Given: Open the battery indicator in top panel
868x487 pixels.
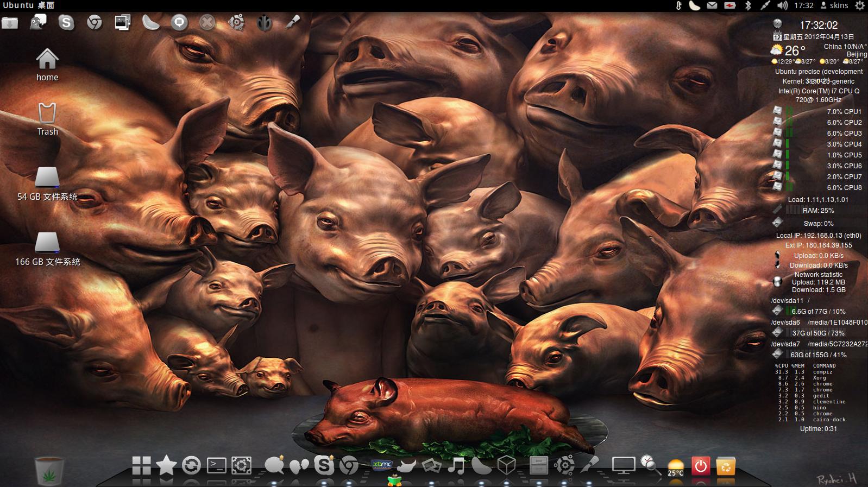Looking at the screenshot, I should tap(729, 5).
